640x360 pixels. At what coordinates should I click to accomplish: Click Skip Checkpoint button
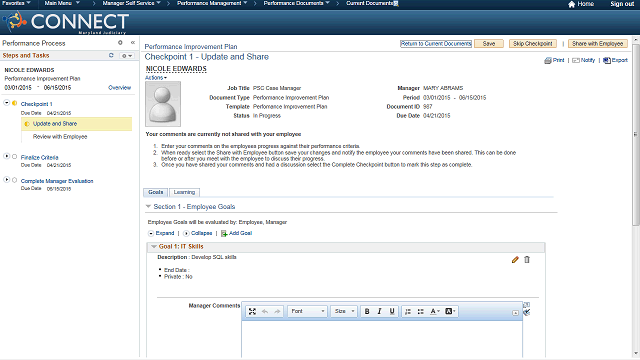pyautogui.click(x=533, y=44)
